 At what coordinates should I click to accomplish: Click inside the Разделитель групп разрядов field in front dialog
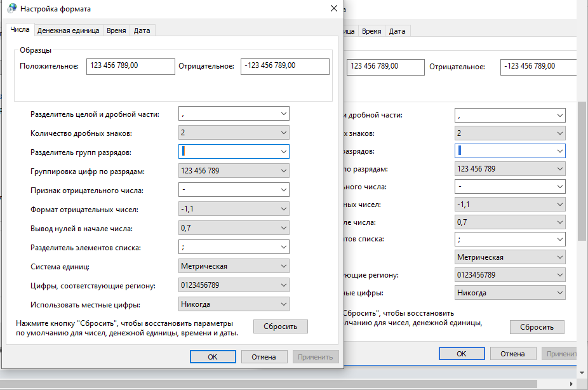coord(229,152)
